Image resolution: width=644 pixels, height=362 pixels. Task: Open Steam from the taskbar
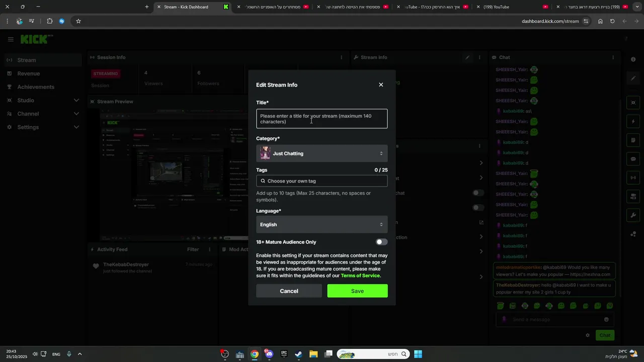pos(298,354)
